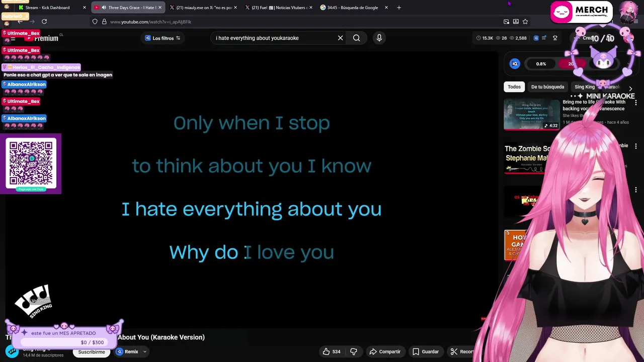Select the Sing King filter chip
644x362 pixels.
[x=585, y=87]
